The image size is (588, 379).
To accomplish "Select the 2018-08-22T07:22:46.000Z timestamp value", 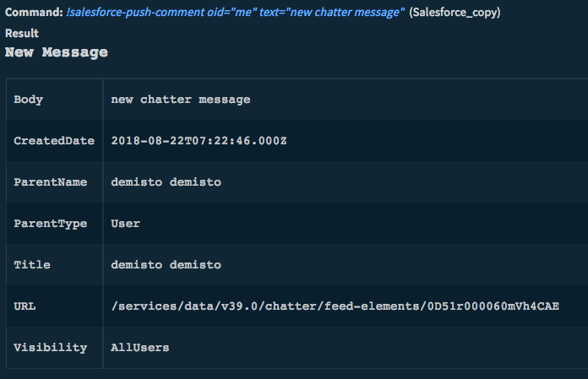I will coord(199,141).
